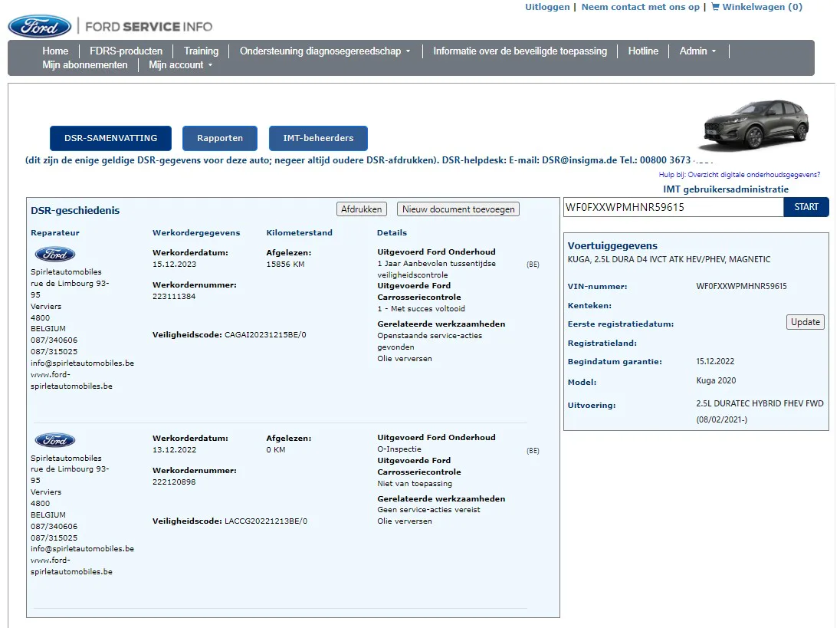The height and width of the screenshot is (628, 840).
Task: Click Geen service-acties vereist text
Action: [x=428, y=510]
